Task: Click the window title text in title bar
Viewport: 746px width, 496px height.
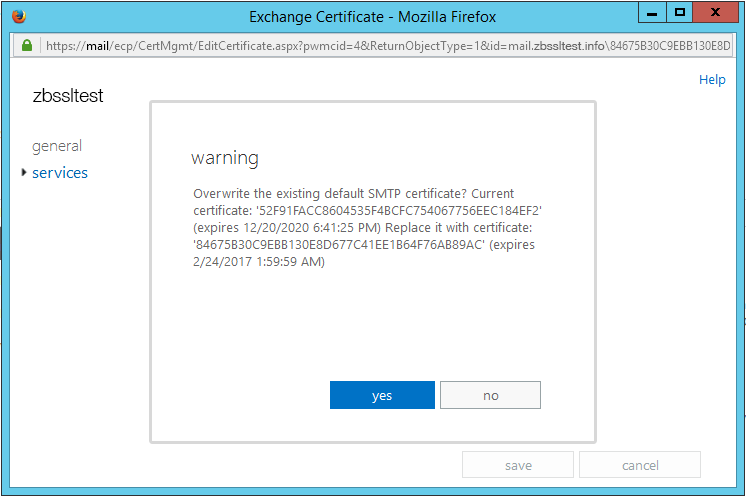Action: click(372, 16)
